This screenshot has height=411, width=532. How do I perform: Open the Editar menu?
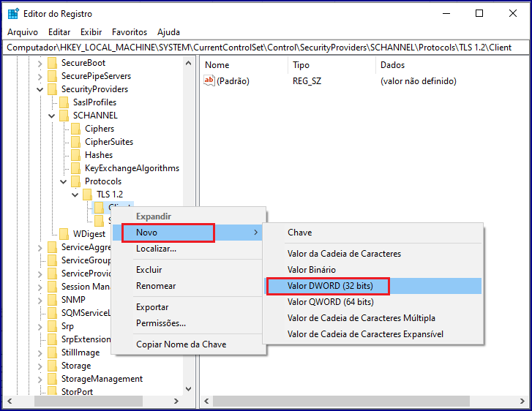point(59,32)
